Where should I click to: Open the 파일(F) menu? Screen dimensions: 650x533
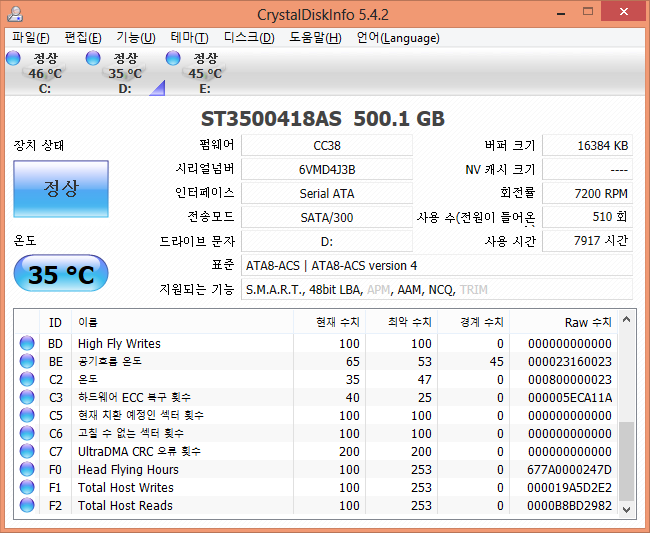pyautogui.click(x=31, y=38)
